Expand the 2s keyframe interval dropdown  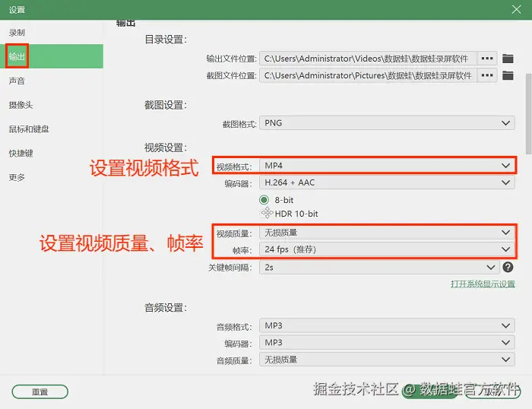click(x=380, y=268)
